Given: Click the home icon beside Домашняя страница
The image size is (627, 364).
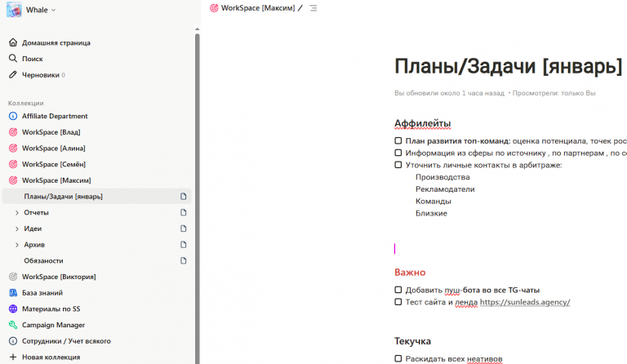Looking at the screenshot, I should tap(13, 42).
